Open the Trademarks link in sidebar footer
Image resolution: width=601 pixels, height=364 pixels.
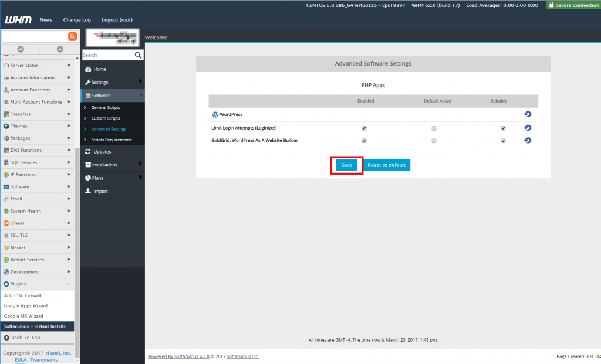coord(43,360)
